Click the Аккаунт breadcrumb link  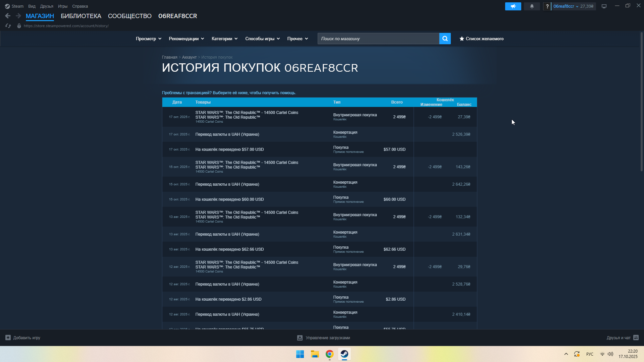[x=189, y=57]
